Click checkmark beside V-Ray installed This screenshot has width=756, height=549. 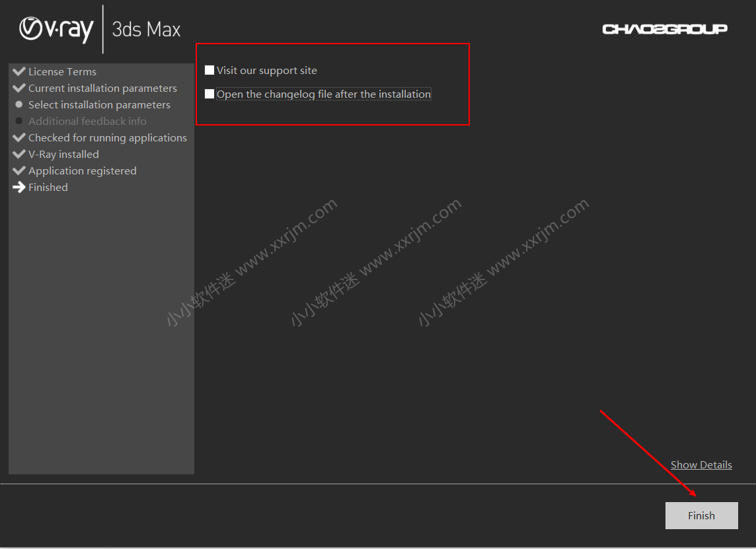coord(19,154)
